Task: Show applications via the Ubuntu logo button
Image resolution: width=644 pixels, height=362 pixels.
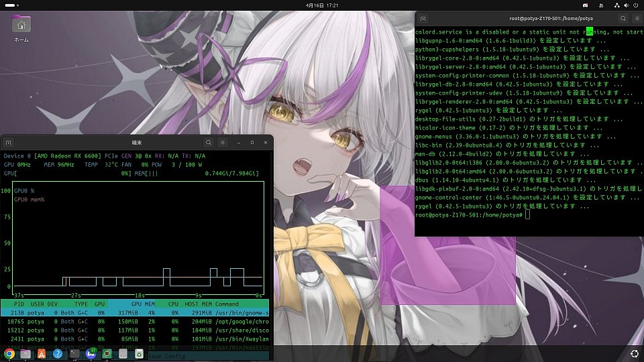Action: click(x=634, y=354)
